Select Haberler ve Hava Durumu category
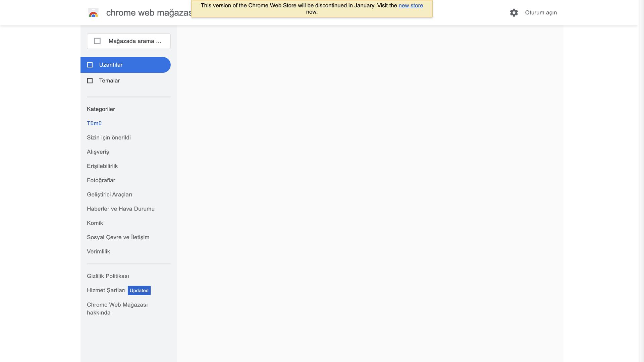The width and height of the screenshot is (644, 362). tap(121, 209)
